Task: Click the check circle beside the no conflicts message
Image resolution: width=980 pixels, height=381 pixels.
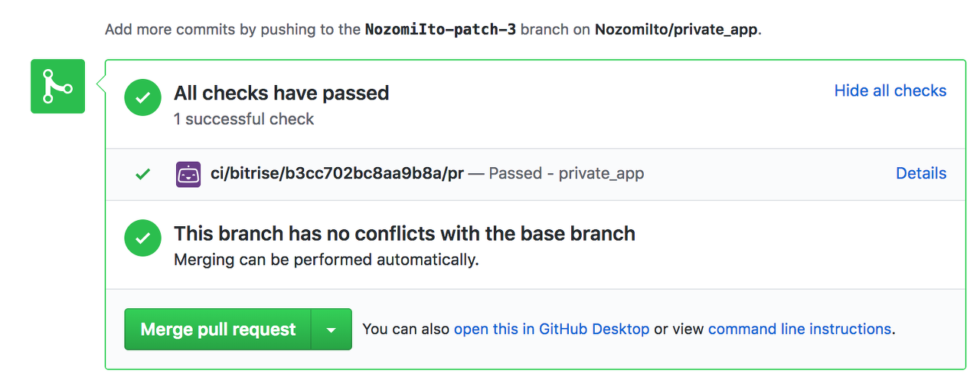Action: (143, 238)
